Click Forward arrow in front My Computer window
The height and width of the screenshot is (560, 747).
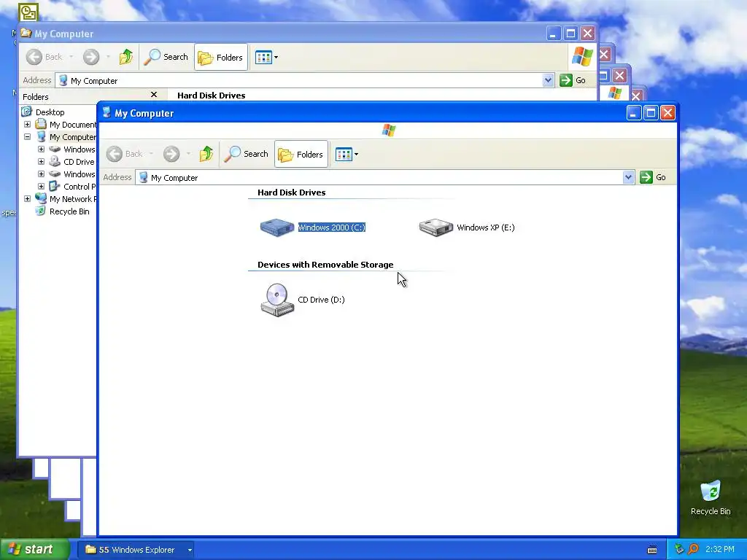pos(171,154)
